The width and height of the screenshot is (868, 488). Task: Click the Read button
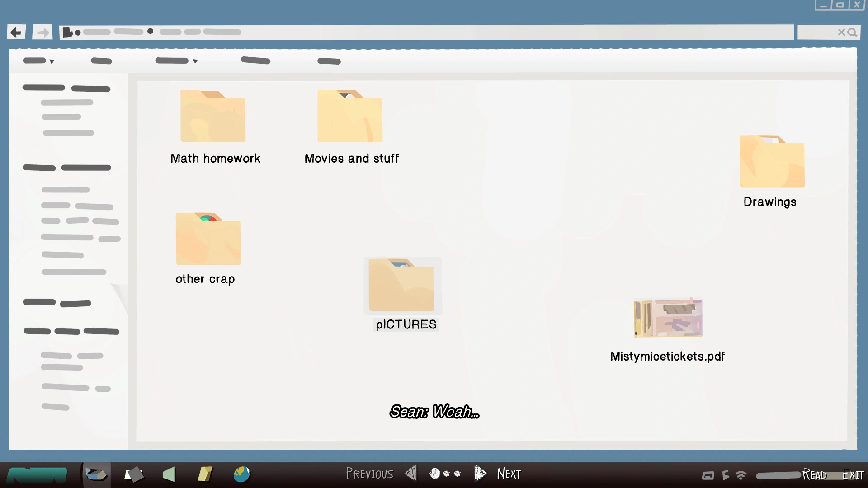pyautogui.click(x=815, y=474)
